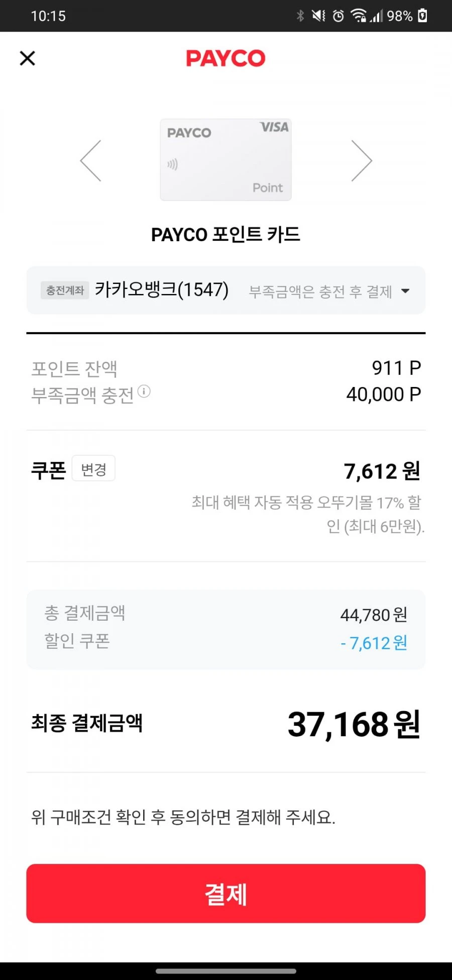Image resolution: width=452 pixels, height=980 pixels.
Task: Open the 부족금액은 충전 후 결제 option
Action: [320, 291]
